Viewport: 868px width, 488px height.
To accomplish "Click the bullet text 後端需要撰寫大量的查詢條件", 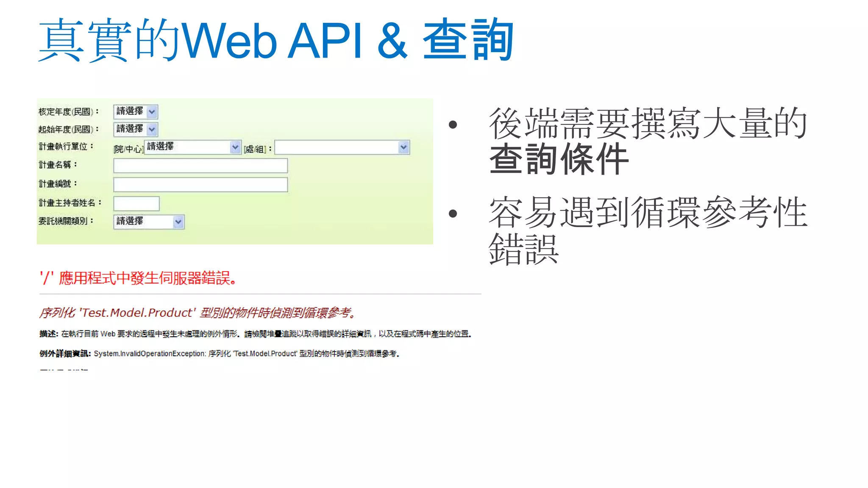I will (x=648, y=141).
